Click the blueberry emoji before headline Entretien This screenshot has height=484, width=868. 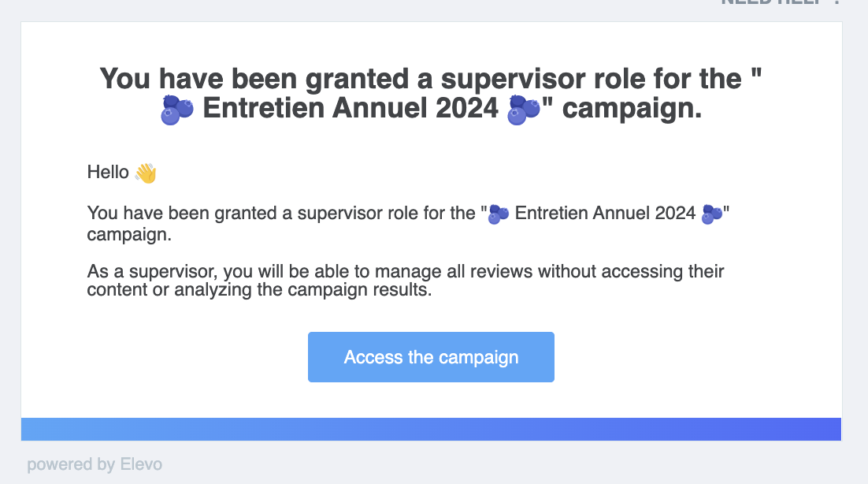177,110
